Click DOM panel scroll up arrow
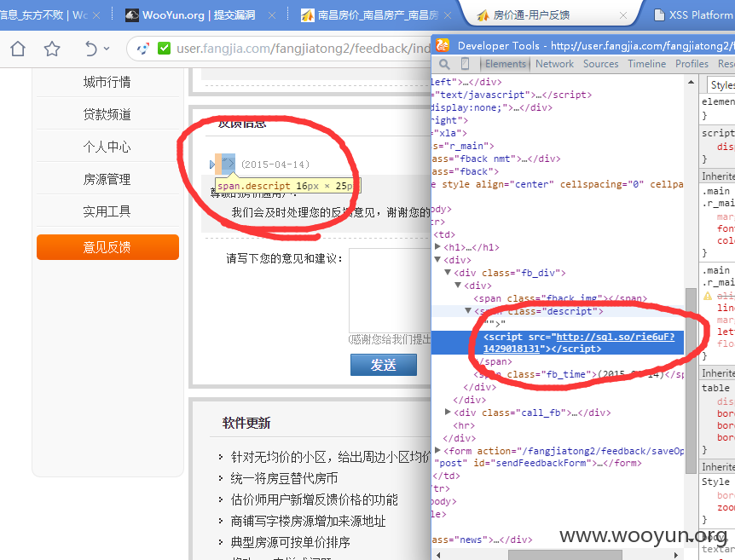735x560 pixels. [691, 82]
